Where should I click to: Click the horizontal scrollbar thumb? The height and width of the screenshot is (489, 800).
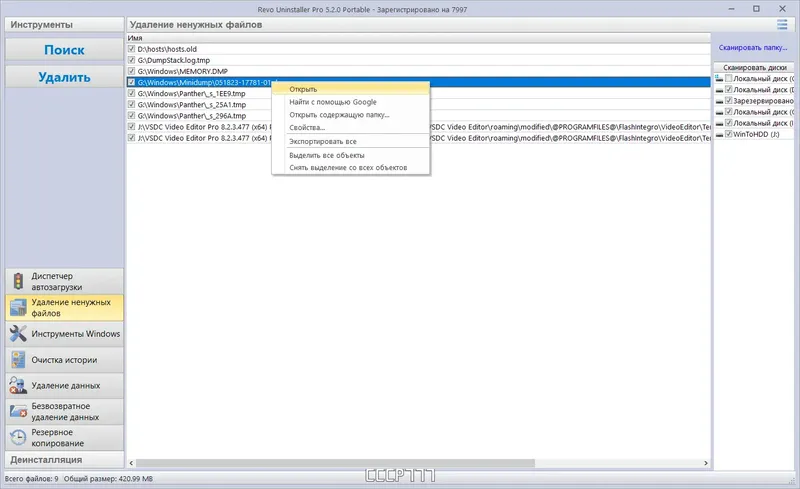click(x=335, y=463)
